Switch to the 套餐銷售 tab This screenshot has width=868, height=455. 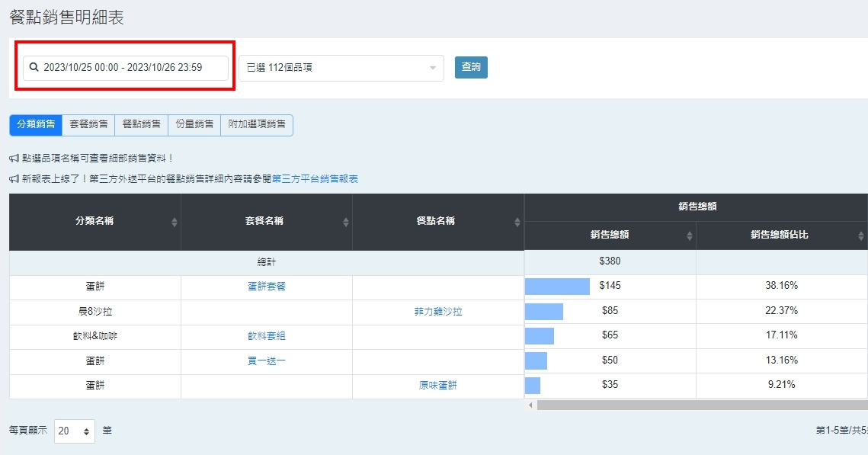88,124
